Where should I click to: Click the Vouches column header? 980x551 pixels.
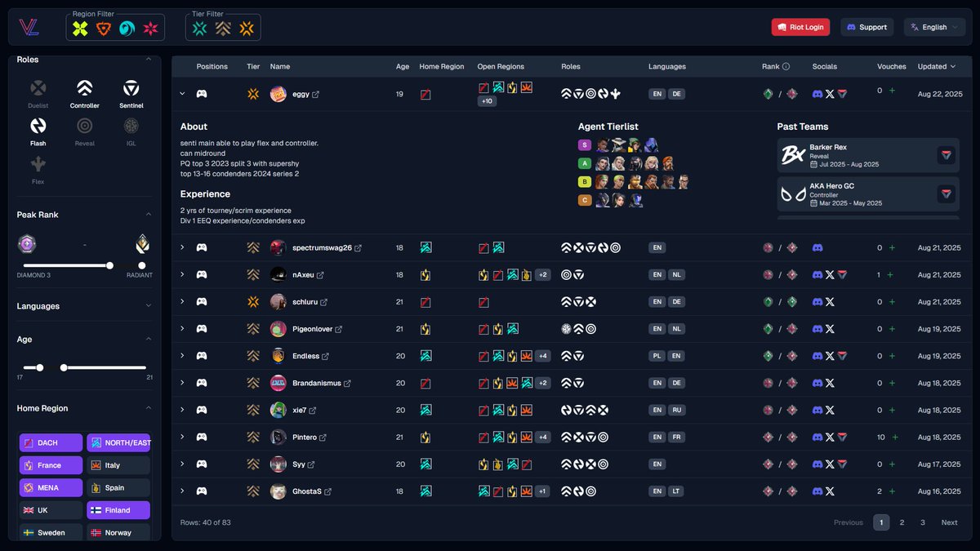click(892, 67)
